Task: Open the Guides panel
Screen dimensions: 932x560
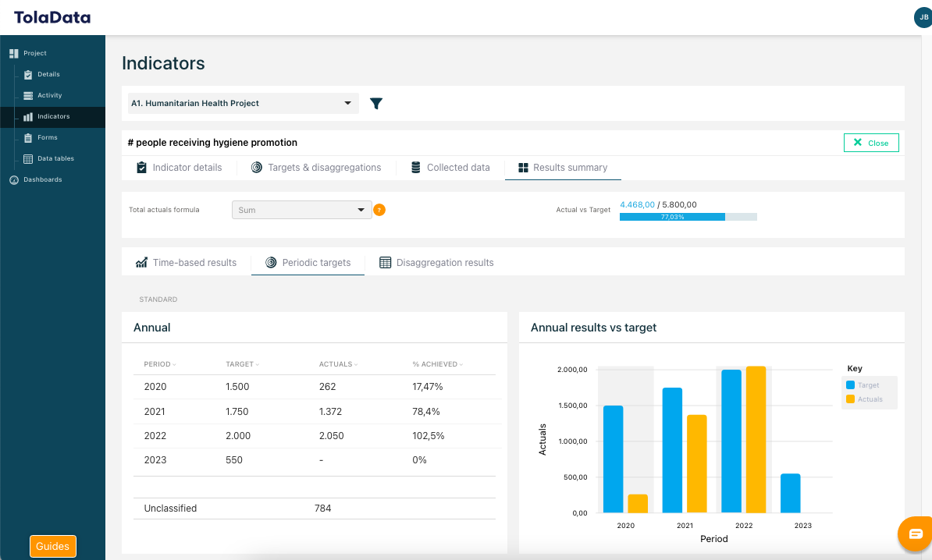Action: (52, 546)
